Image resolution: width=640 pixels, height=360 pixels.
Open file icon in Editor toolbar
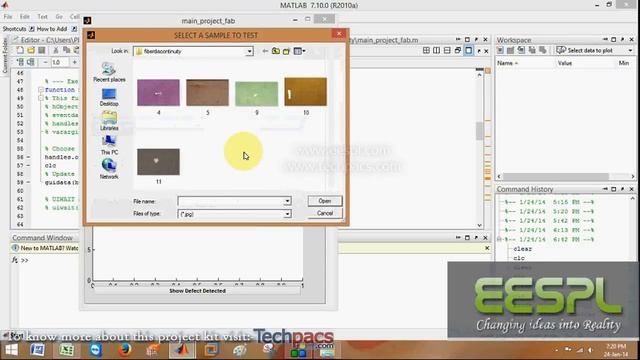point(31,51)
